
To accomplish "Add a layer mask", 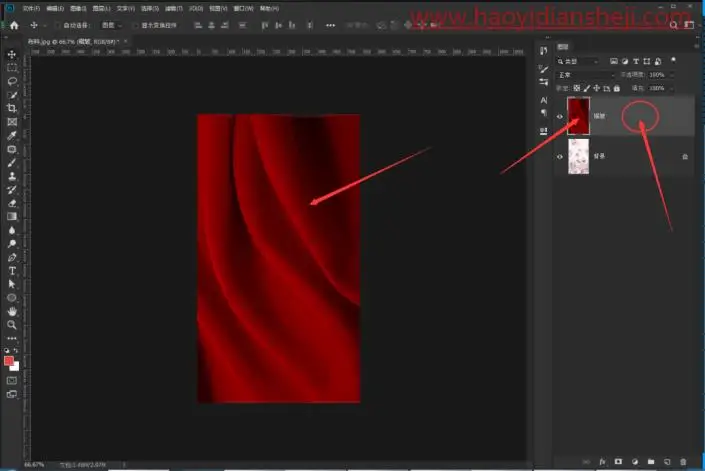I will pos(618,462).
